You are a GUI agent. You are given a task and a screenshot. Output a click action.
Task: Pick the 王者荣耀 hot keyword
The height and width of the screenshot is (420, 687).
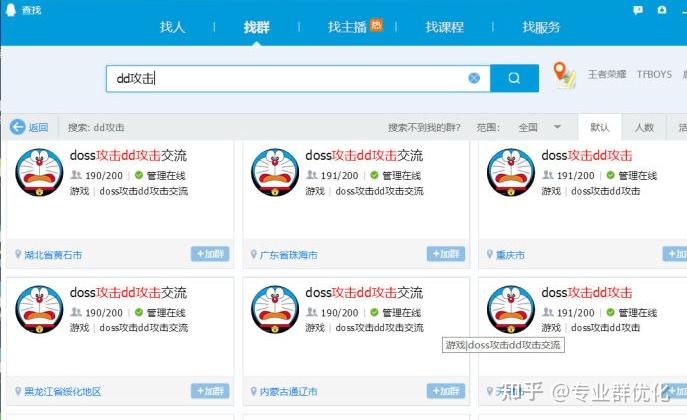[x=607, y=74]
